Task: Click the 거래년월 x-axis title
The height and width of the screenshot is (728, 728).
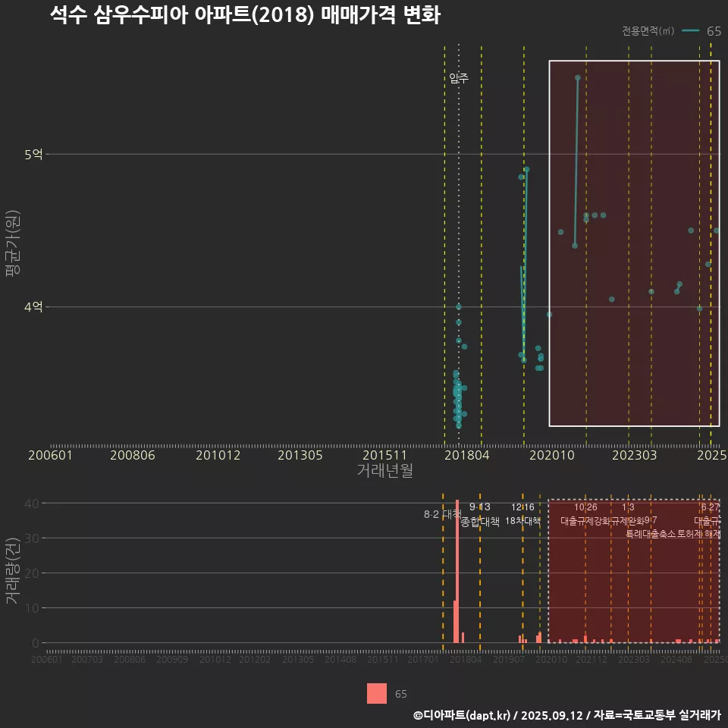Action: tap(385, 471)
